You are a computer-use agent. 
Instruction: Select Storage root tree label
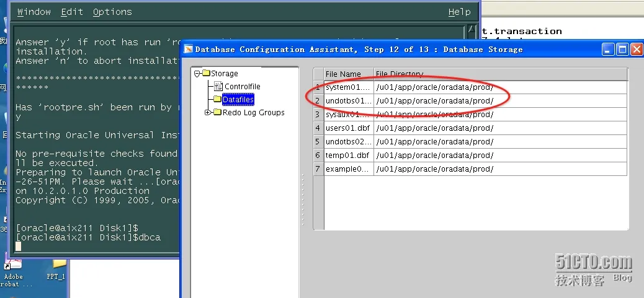224,73
